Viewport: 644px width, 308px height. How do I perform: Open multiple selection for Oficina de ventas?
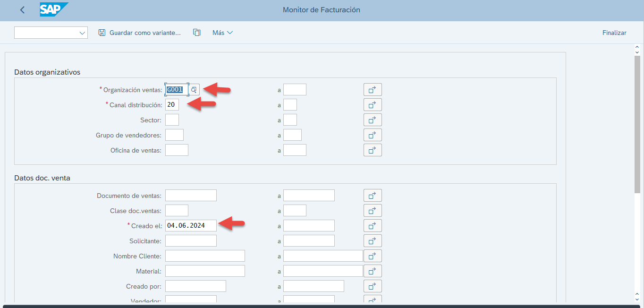point(373,150)
